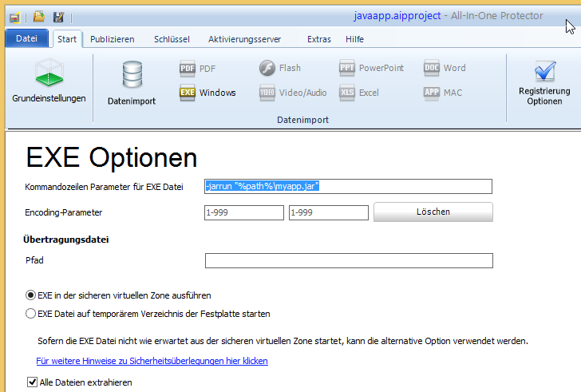Screen dimensions: 581x392
Task: Select Flash import option
Action: [280, 69]
